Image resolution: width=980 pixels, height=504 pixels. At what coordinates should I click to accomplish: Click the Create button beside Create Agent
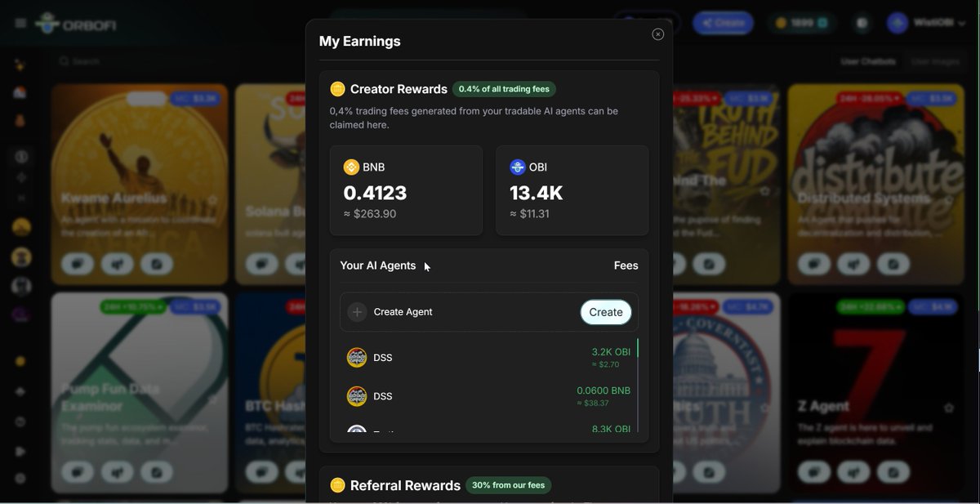click(606, 312)
